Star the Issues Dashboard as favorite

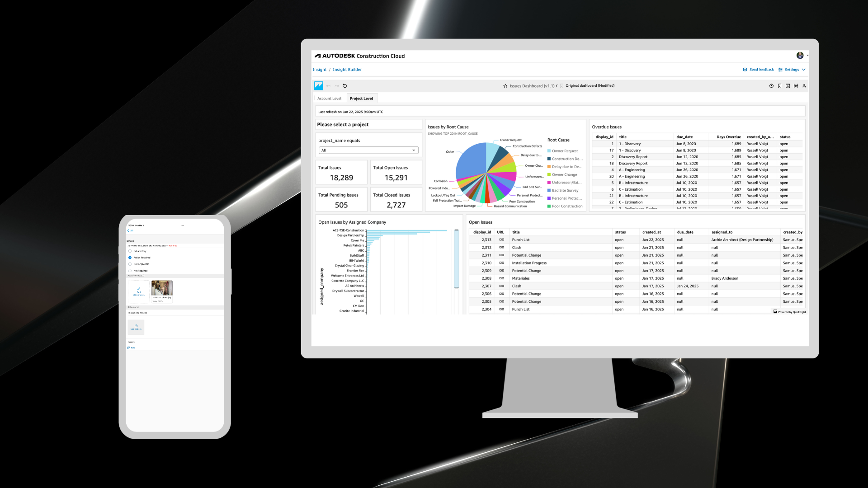coord(505,86)
